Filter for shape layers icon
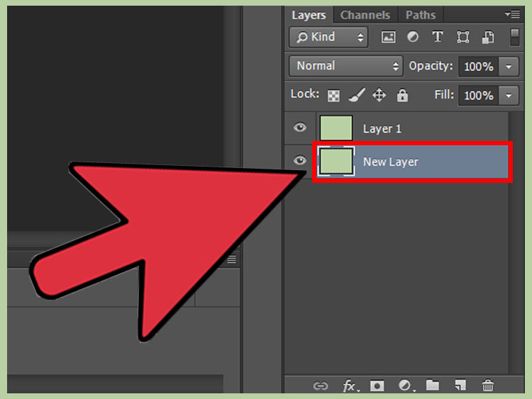532x399 pixels. [462, 37]
